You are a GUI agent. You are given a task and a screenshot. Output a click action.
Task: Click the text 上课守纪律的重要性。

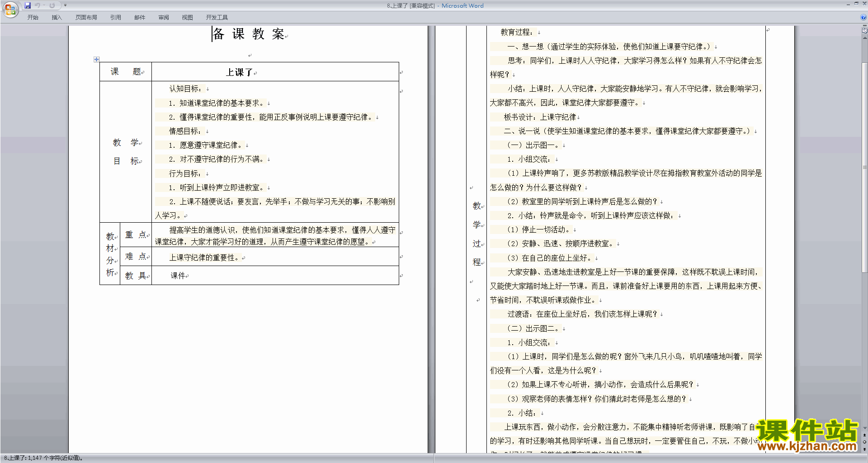(x=205, y=257)
